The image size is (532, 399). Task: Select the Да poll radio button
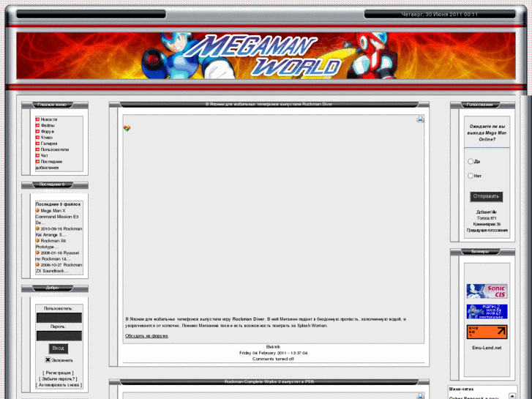tap(471, 161)
